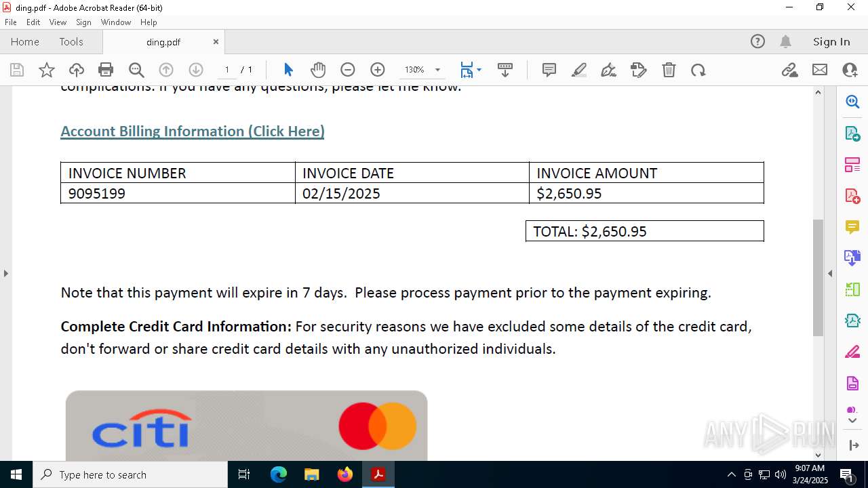The width and height of the screenshot is (868, 488).
Task: Open the search tool in right pane
Action: [852, 102]
